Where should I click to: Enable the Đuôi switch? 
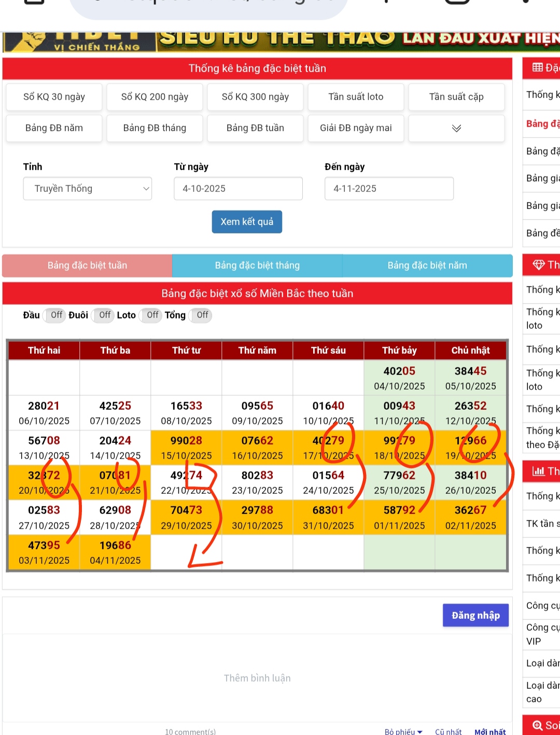pyautogui.click(x=104, y=315)
